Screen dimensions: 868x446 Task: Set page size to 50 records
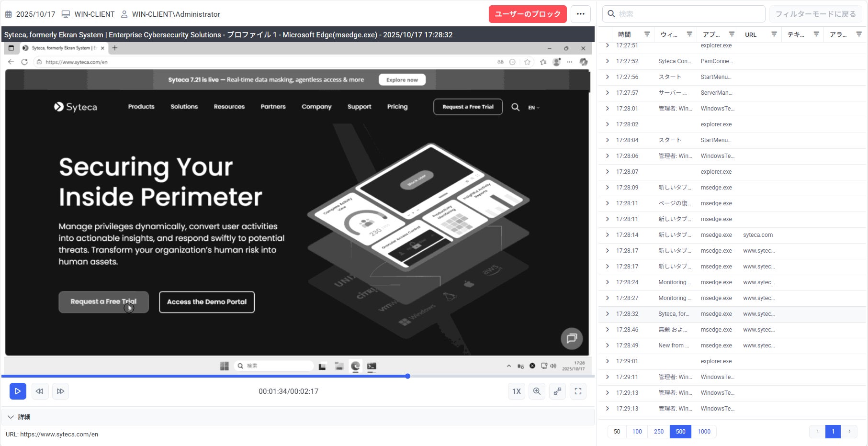(x=617, y=431)
